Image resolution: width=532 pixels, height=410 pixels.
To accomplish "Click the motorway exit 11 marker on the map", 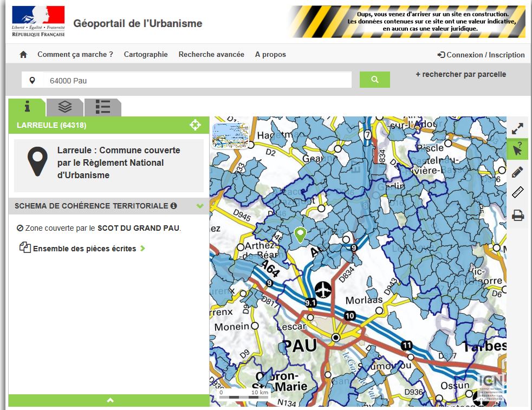I will (x=406, y=346).
